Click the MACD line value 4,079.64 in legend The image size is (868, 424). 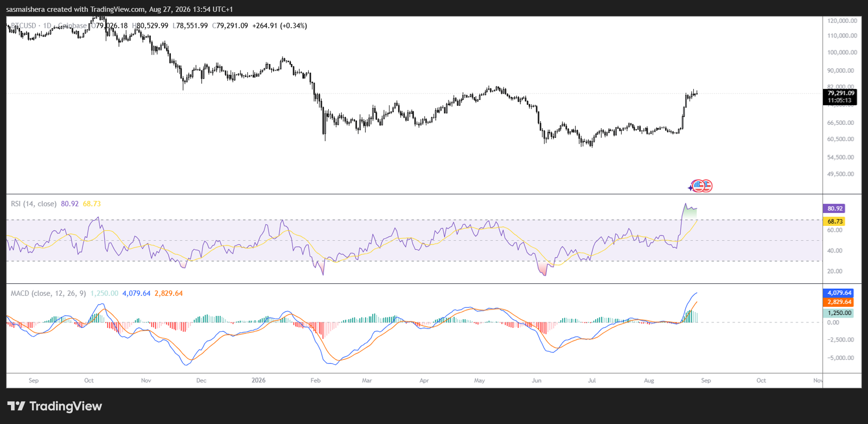[136, 293]
